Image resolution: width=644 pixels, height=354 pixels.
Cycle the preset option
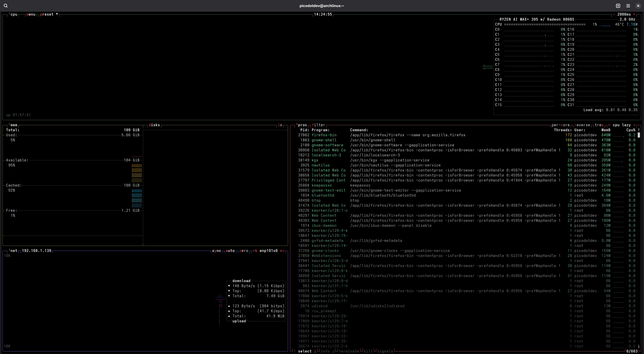[47, 14]
